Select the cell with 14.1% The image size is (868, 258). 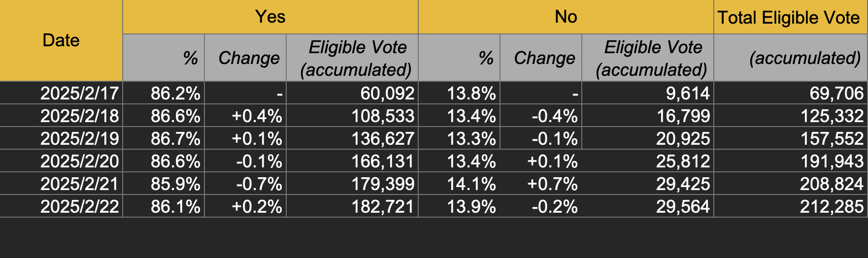coord(471,184)
